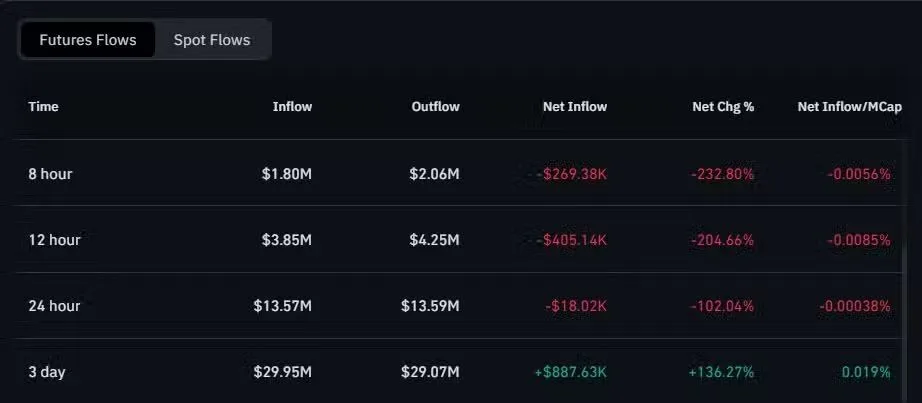The height and width of the screenshot is (403, 922).
Task: Click the $1.80M inflow value
Action: click(x=288, y=174)
